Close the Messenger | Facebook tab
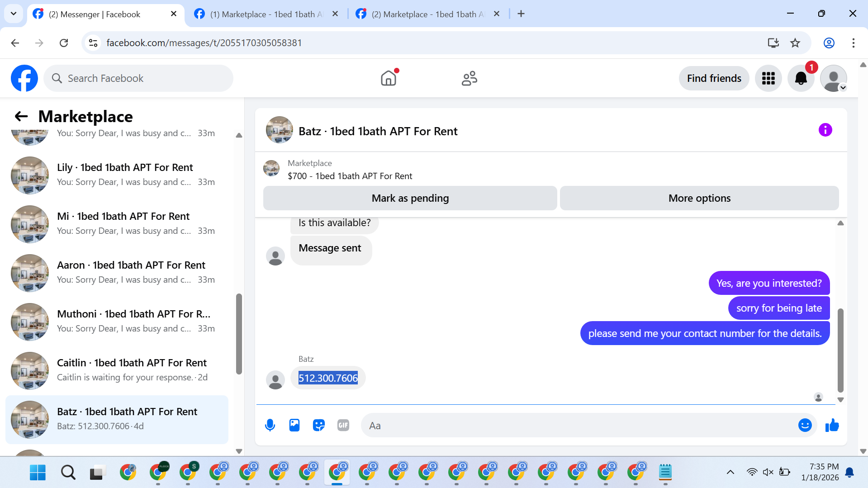The image size is (868, 488). coord(174,14)
